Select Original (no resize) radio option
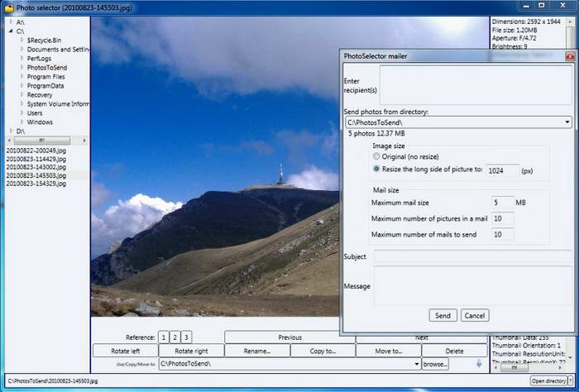The image size is (579, 392). click(376, 156)
